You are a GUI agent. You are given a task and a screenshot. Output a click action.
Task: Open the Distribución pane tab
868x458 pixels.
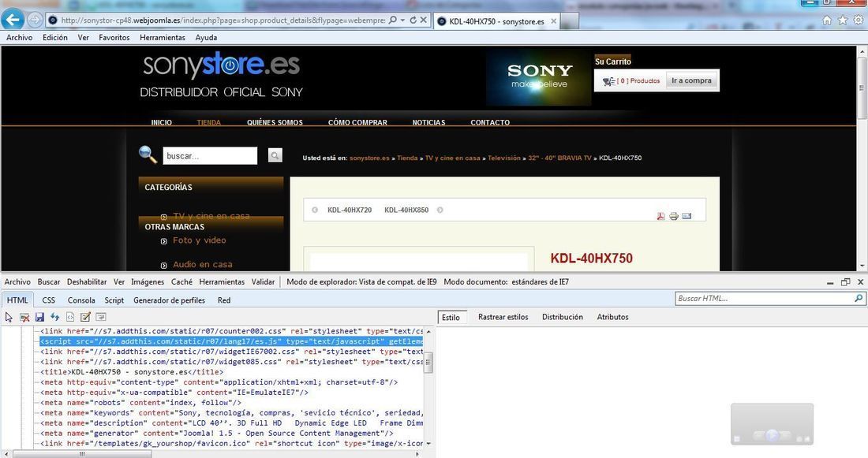coord(563,317)
